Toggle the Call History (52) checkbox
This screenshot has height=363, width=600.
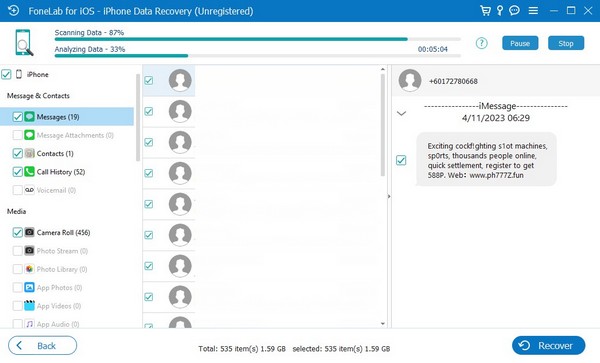click(x=17, y=172)
